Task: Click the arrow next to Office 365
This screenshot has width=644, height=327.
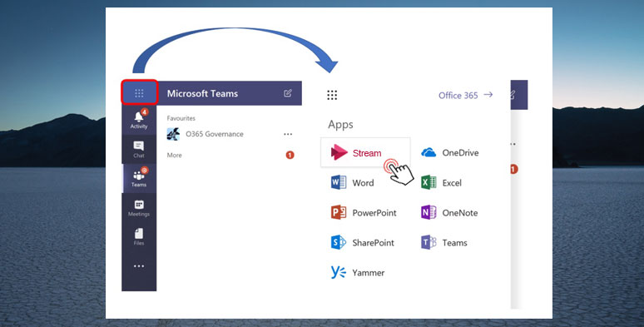Action: point(488,95)
